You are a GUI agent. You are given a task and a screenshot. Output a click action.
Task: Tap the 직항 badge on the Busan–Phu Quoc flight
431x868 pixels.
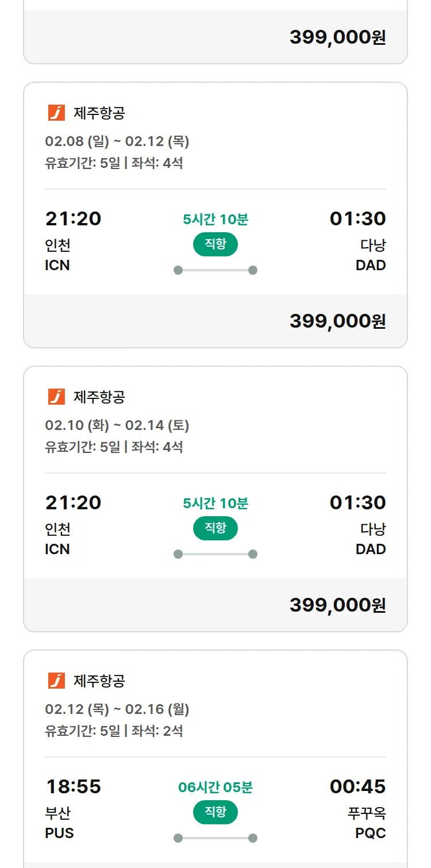[215, 812]
